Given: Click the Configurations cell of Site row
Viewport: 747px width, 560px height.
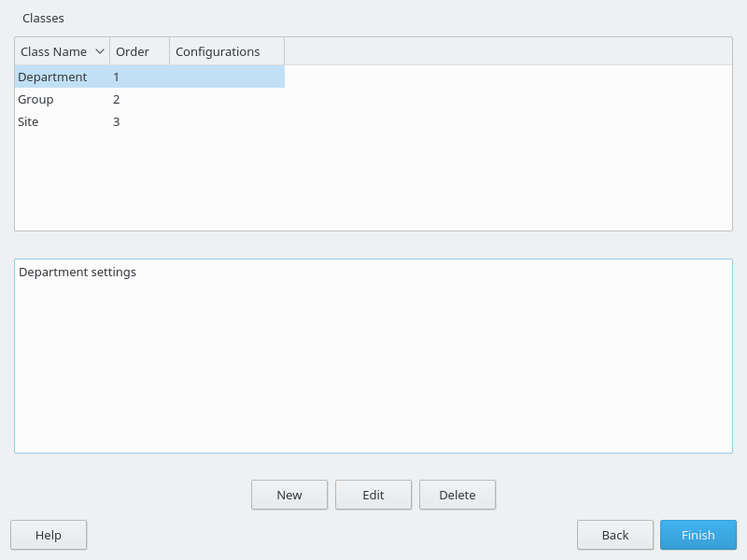Looking at the screenshot, I should coord(226,122).
